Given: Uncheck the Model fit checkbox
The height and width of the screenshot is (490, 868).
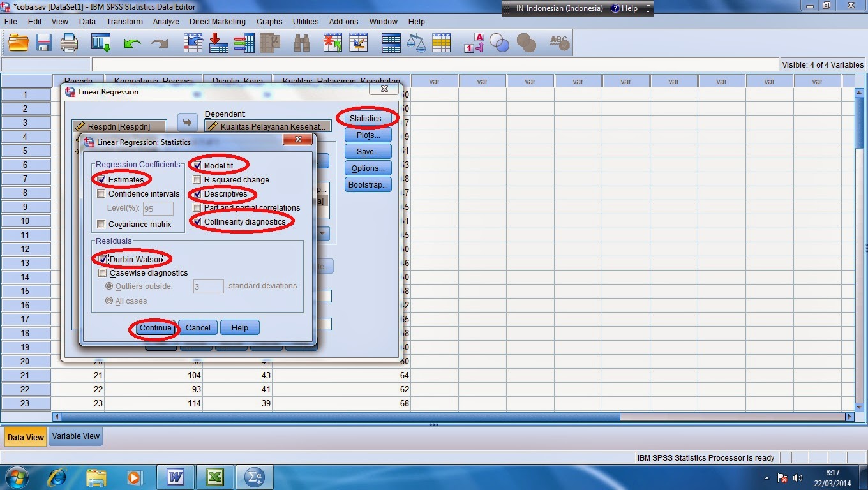Looking at the screenshot, I should [x=197, y=166].
